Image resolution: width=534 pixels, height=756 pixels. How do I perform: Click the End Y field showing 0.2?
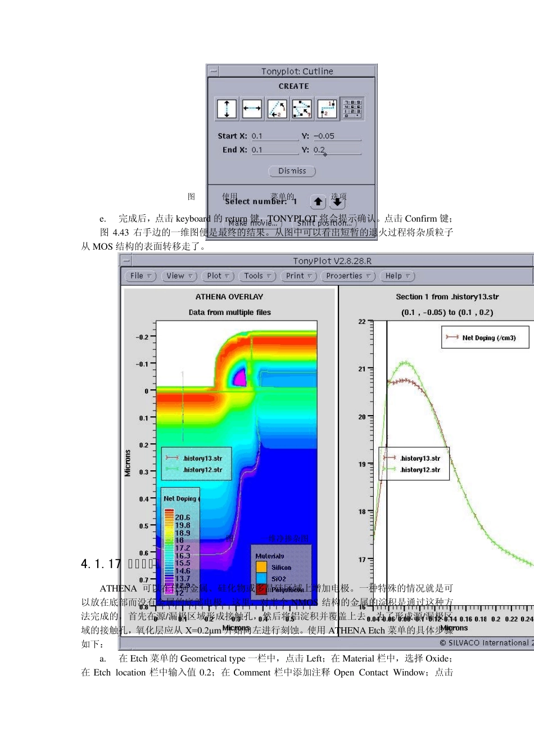pyautogui.click(x=337, y=150)
